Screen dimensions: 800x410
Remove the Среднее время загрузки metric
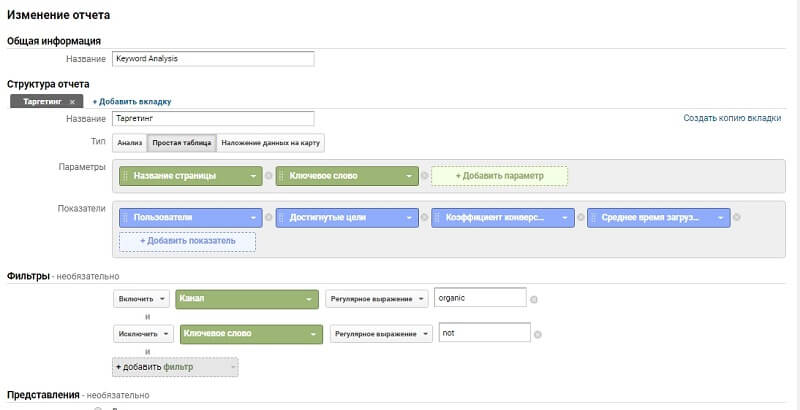click(737, 216)
